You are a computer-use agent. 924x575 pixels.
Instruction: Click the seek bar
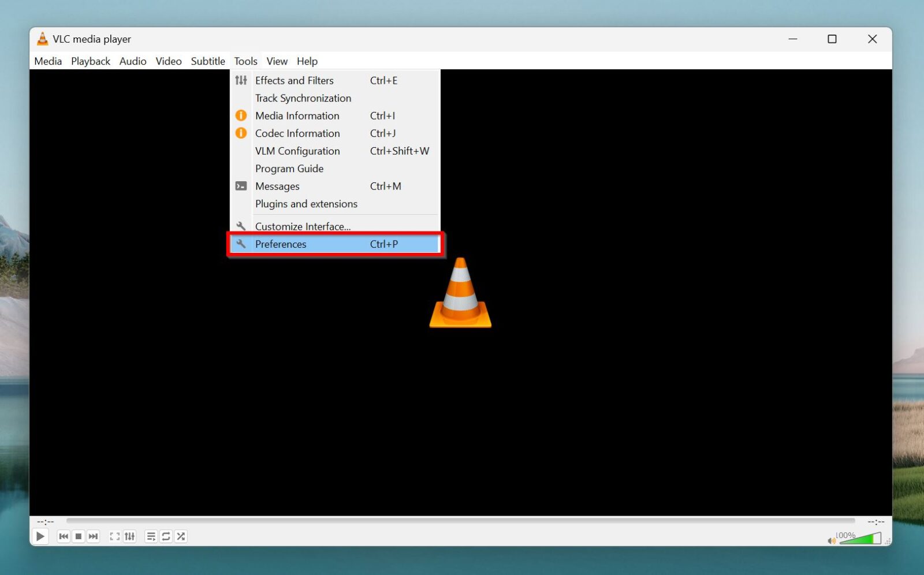[x=462, y=520]
